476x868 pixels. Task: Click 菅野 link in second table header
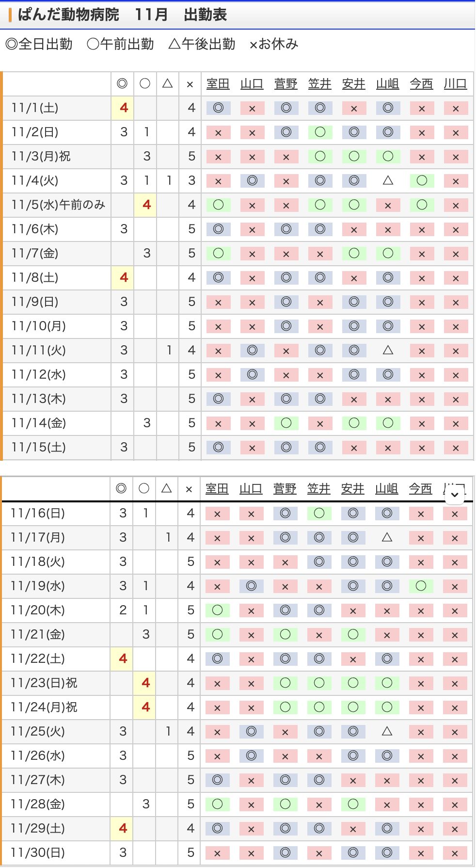coord(285,489)
